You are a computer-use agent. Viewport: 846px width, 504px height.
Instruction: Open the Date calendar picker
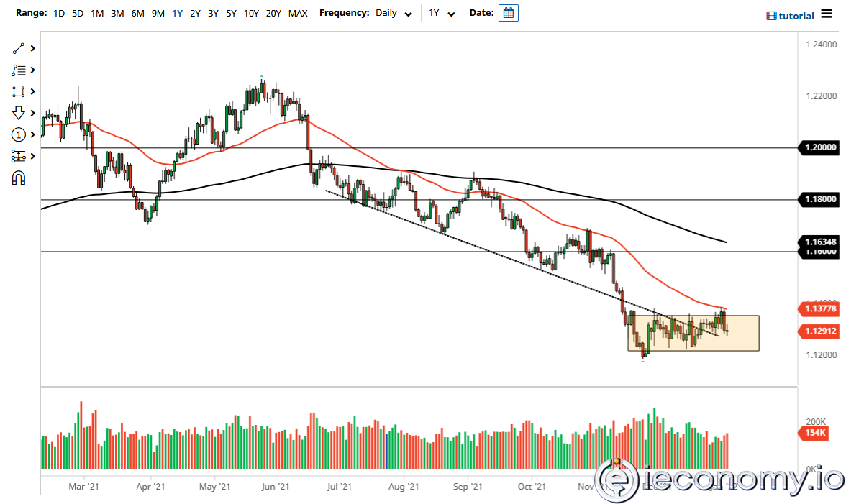(509, 12)
